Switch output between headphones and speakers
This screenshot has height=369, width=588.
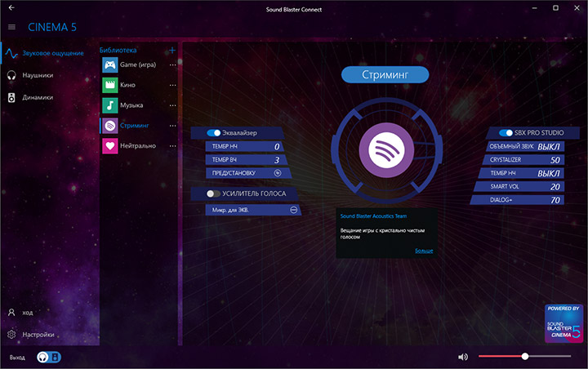click(49, 357)
